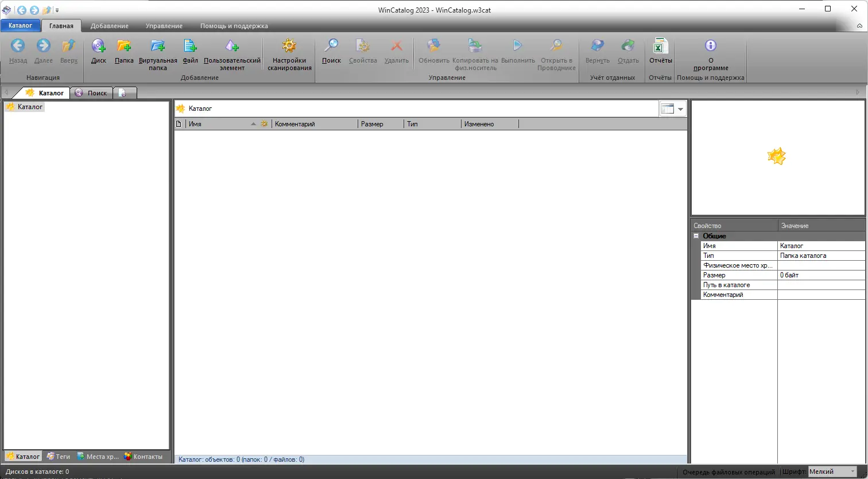Open the О программе info dialog

tap(711, 55)
